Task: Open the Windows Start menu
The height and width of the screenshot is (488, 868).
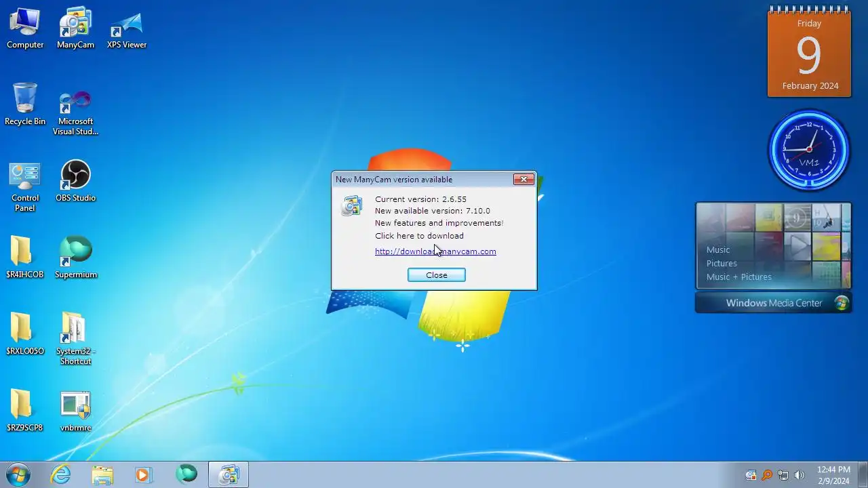Action: pos(18,474)
